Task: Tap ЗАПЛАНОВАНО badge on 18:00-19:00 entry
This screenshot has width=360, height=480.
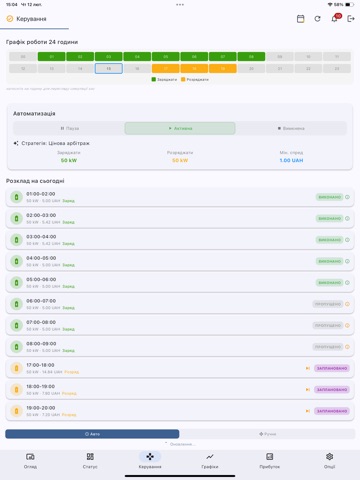Action: click(x=332, y=390)
